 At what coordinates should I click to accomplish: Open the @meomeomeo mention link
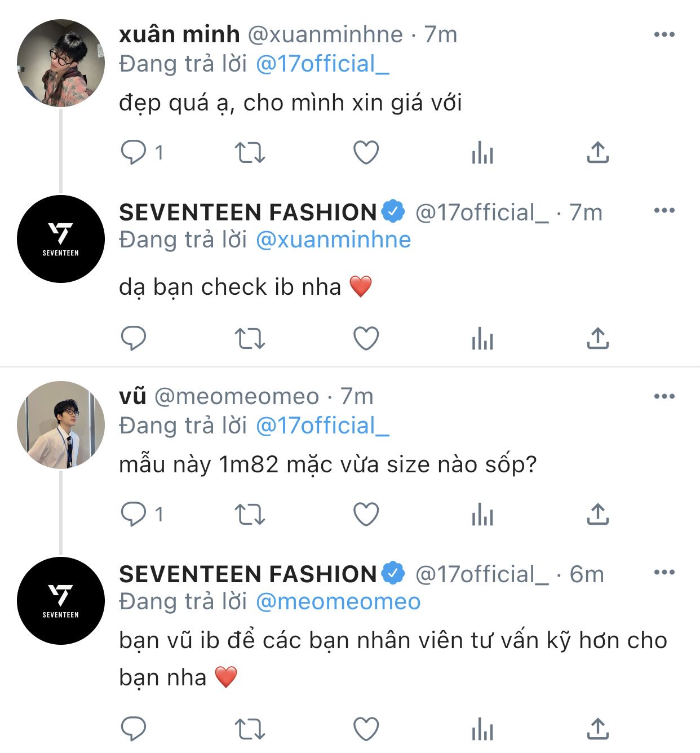(338, 602)
